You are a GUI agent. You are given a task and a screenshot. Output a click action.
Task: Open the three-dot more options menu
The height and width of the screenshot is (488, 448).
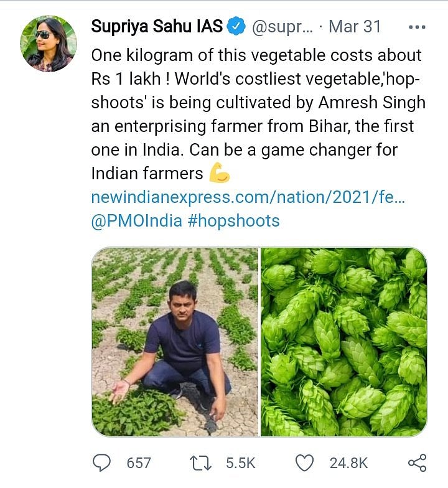click(x=416, y=27)
